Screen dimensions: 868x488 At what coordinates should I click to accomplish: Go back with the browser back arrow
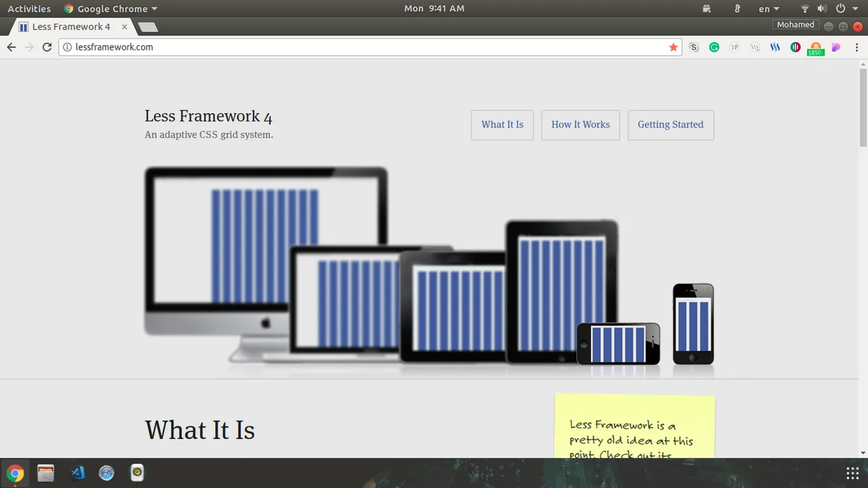11,47
